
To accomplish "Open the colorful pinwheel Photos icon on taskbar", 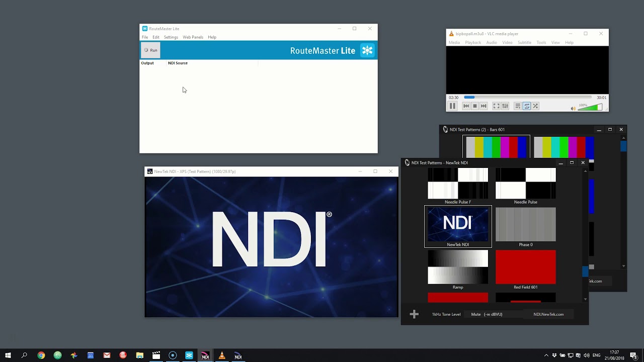I will pyautogui.click(x=74, y=355).
